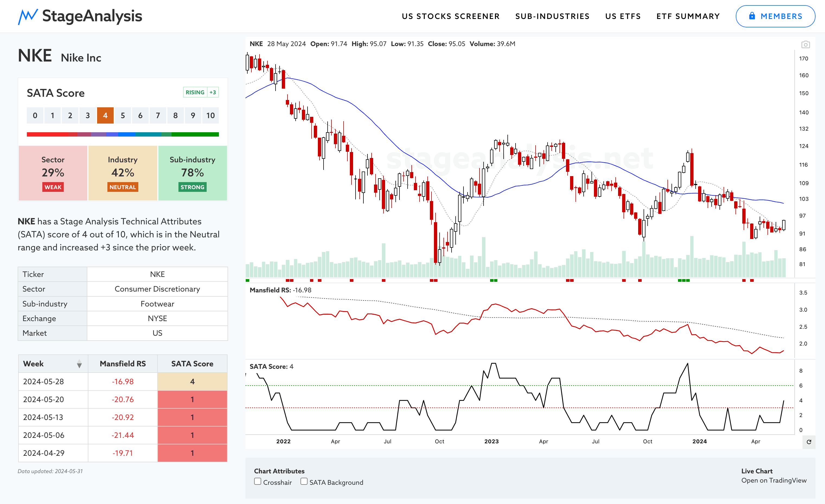Click Mansfield RS value -19.71

pyautogui.click(x=123, y=453)
